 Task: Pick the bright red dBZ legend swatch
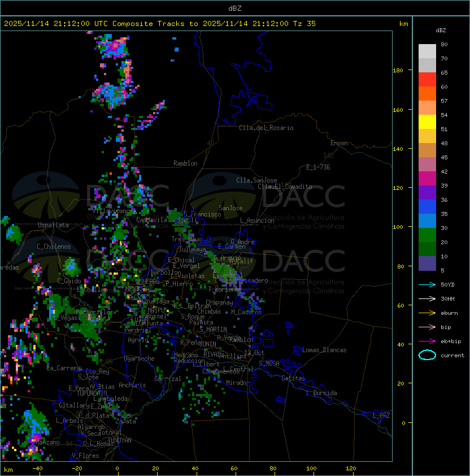(x=427, y=80)
